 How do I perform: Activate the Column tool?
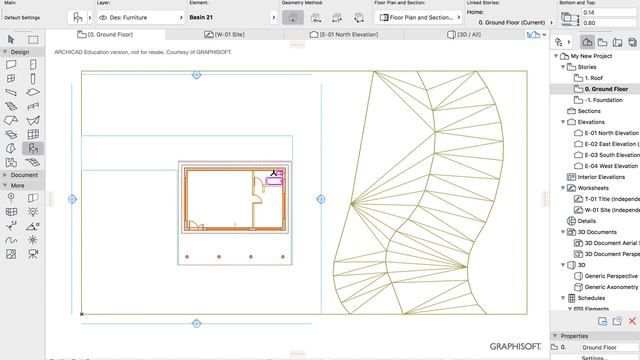pos(33,78)
